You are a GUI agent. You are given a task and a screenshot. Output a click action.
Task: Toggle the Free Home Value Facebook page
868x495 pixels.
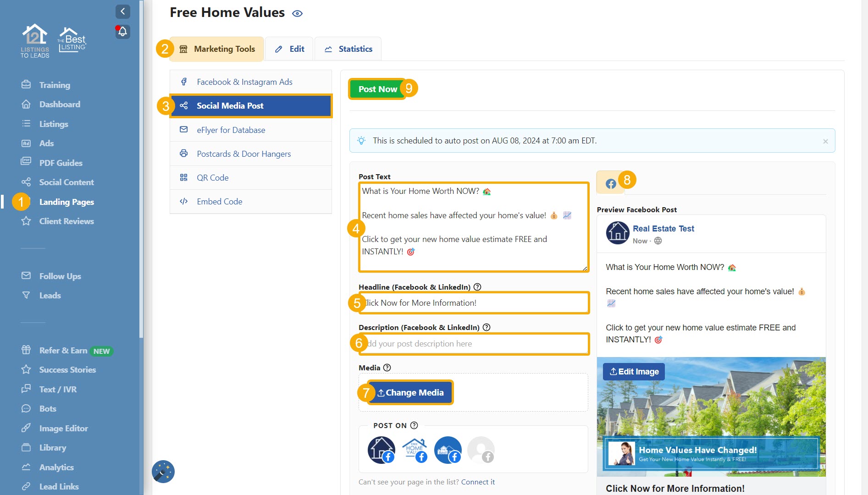click(x=415, y=450)
